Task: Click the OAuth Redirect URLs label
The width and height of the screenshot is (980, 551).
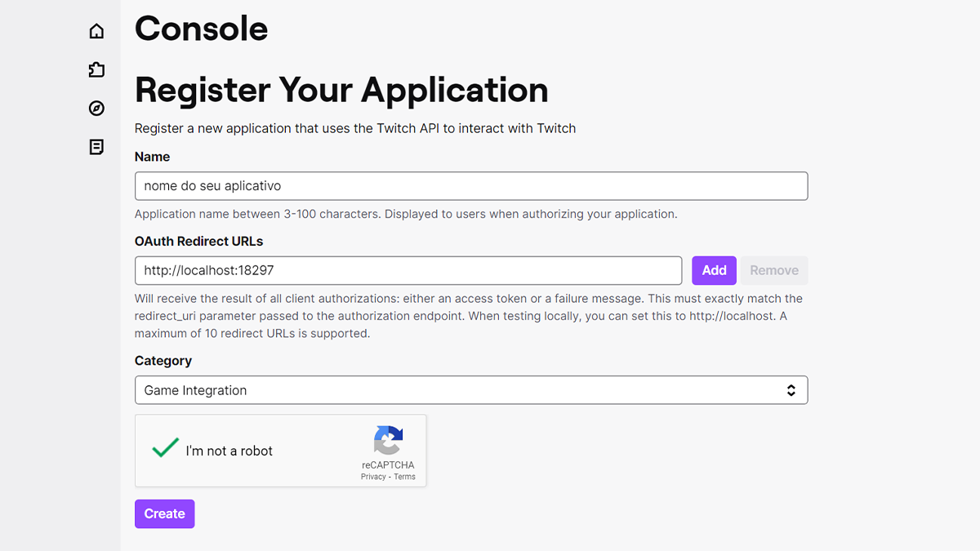Action: pos(199,242)
